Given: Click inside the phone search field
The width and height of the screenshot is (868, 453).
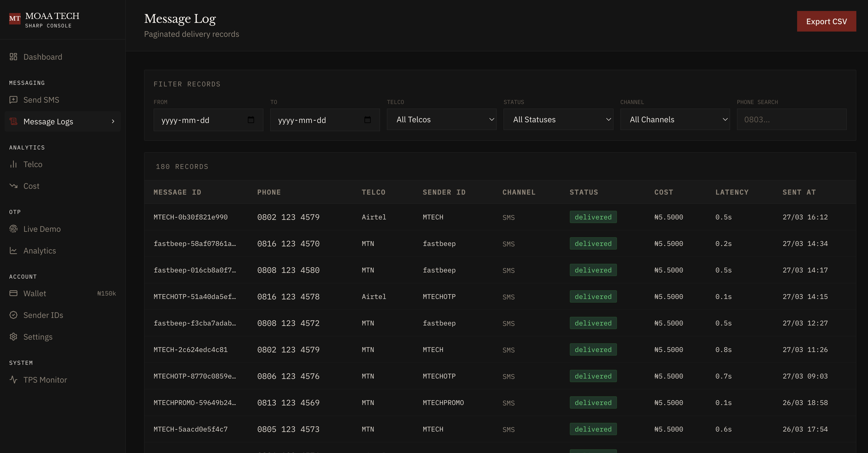Looking at the screenshot, I should (x=791, y=119).
